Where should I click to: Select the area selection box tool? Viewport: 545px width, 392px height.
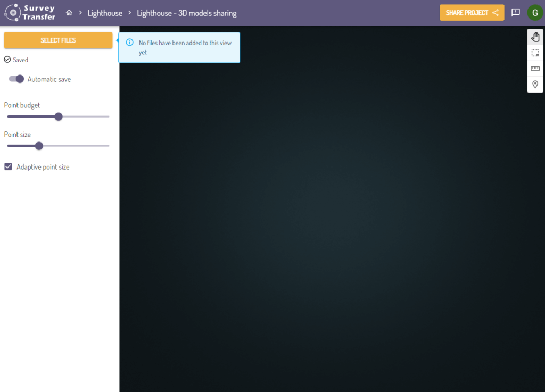(535, 53)
